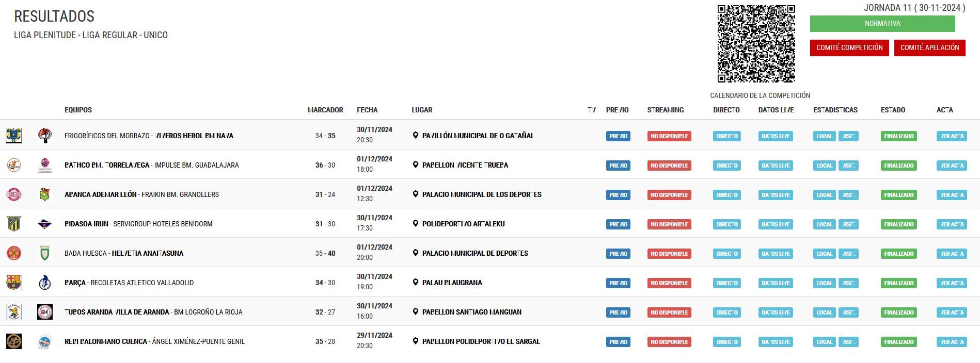The width and height of the screenshot is (980, 363).
Task: Click Abanca Ademar León team logo
Action: click(x=14, y=194)
